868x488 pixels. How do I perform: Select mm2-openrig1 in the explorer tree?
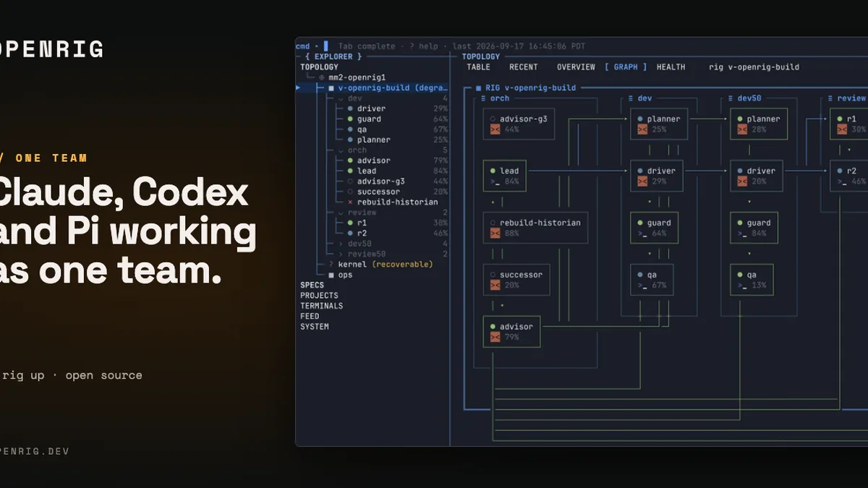[357, 77]
